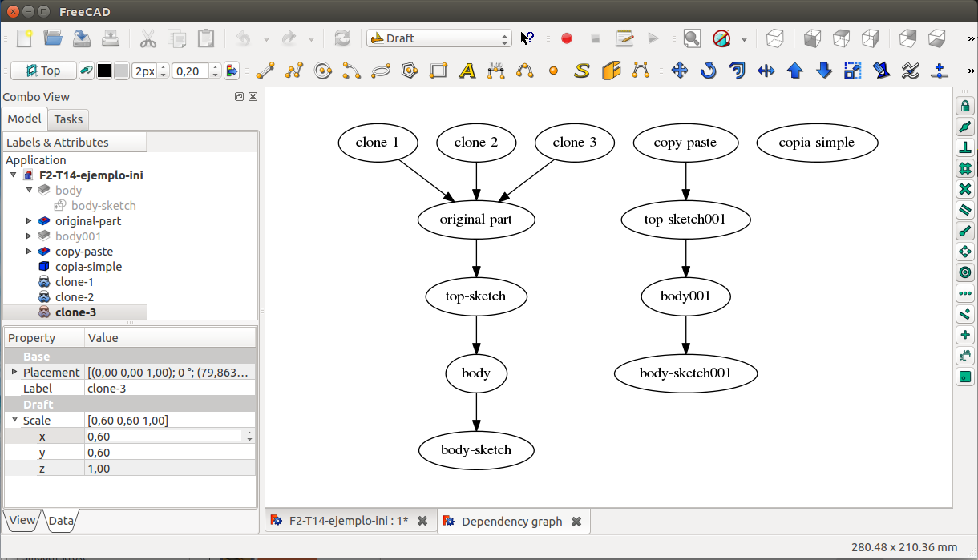Click the apply-to-selected-objects button
This screenshot has width=978, height=560.
pyautogui.click(x=232, y=71)
